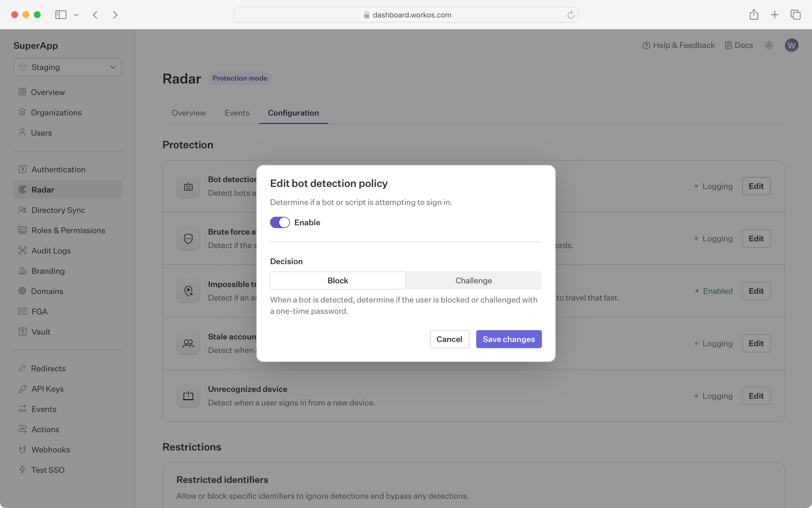Click the user avatar W icon
Image resolution: width=812 pixels, height=508 pixels.
(791, 45)
